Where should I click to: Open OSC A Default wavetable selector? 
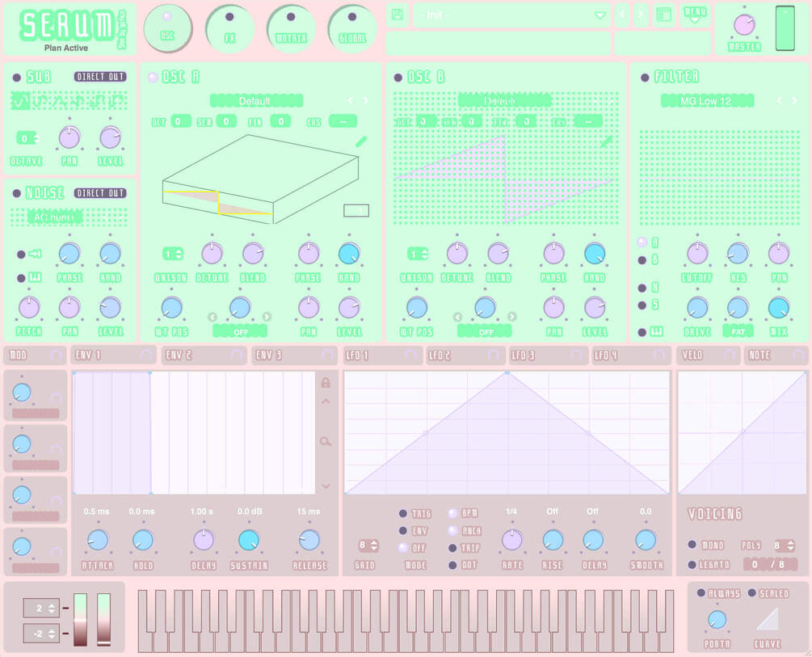click(x=256, y=100)
